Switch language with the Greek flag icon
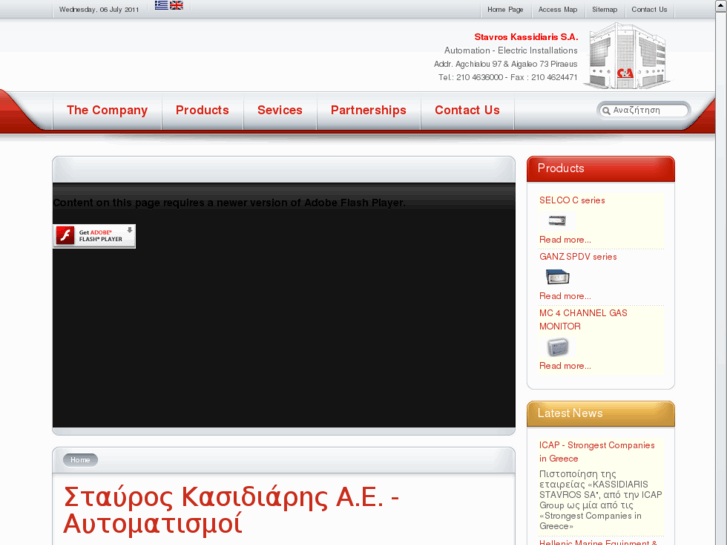This screenshot has height=545, width=727. pos(161,5)
